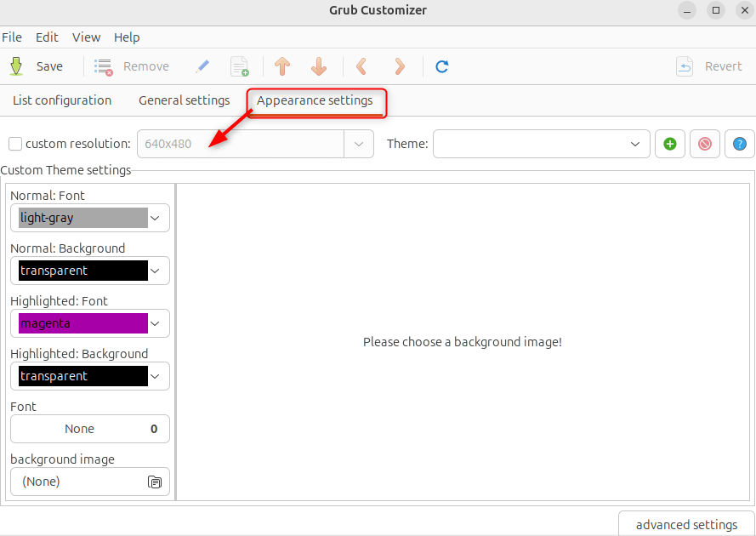Click the Remove entry icon

[x=103, y=66]
